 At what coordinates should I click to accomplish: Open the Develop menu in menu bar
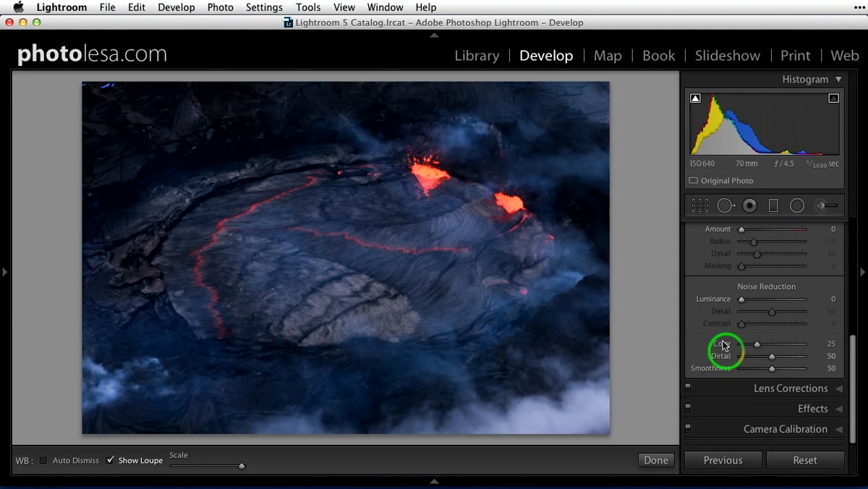176,7
